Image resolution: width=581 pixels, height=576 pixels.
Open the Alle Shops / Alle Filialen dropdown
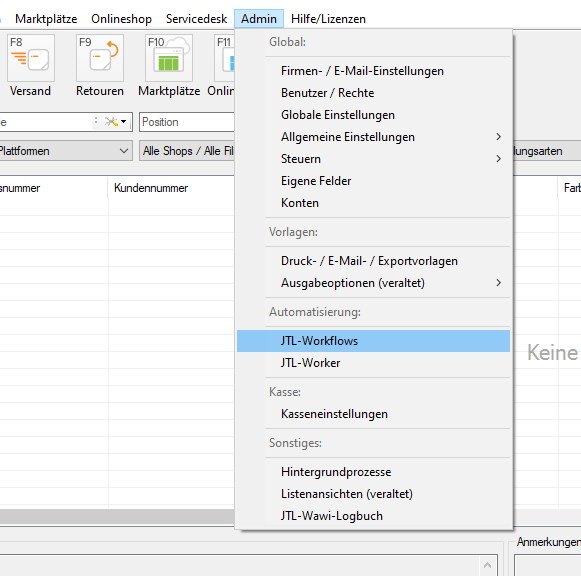(x=187, y=151)
